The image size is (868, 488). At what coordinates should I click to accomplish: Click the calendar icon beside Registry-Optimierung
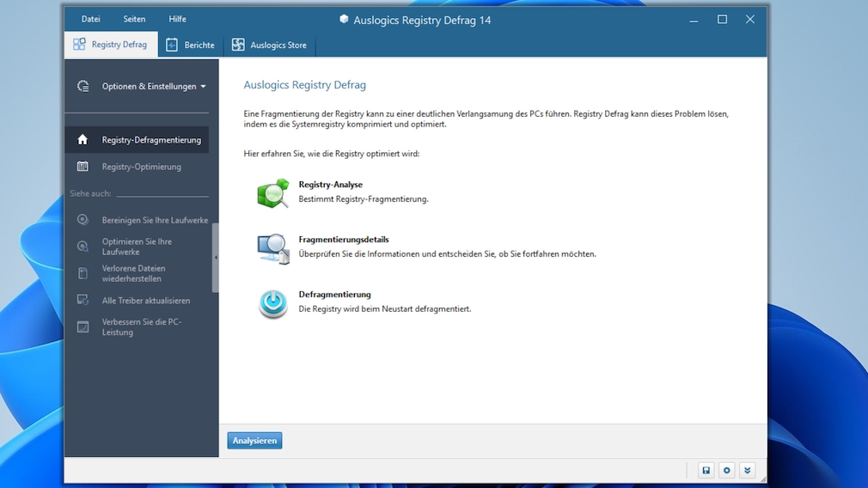(x=83, y=167)
